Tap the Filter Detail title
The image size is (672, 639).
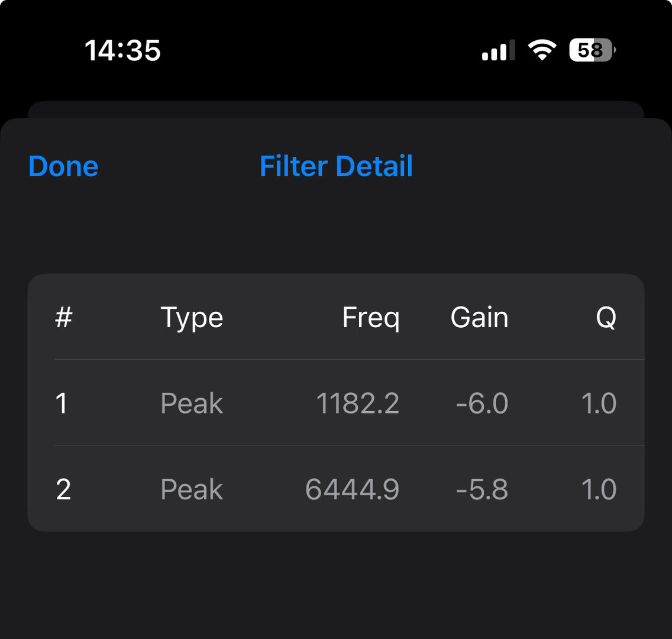tap(336, 166)
